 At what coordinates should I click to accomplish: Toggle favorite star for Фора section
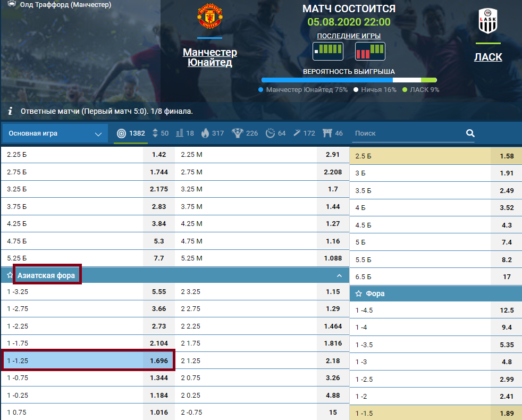358,293
